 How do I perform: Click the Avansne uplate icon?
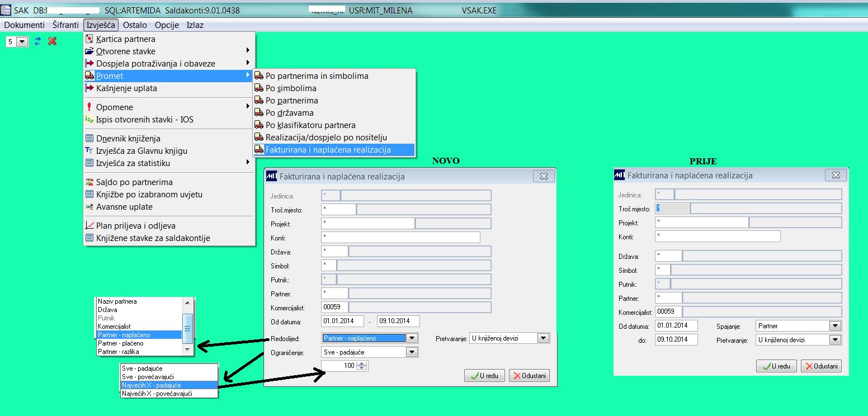point(89,207)
